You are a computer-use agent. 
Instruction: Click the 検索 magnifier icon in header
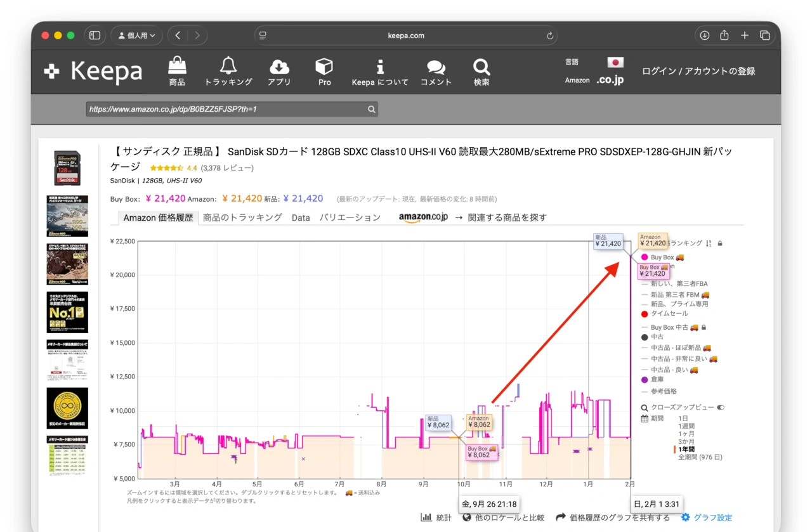point(481,66)
